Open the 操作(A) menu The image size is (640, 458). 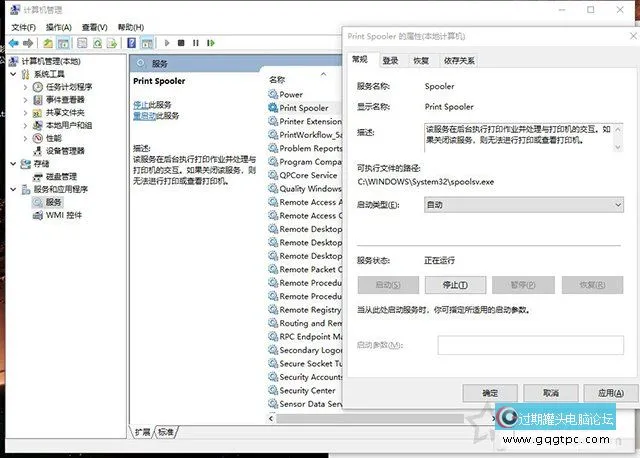point(59,27)
